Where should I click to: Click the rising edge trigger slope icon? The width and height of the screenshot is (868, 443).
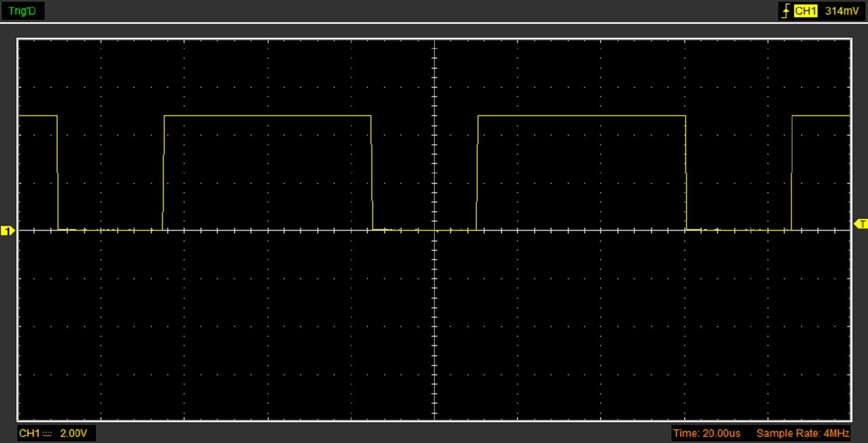coord(786,11)
